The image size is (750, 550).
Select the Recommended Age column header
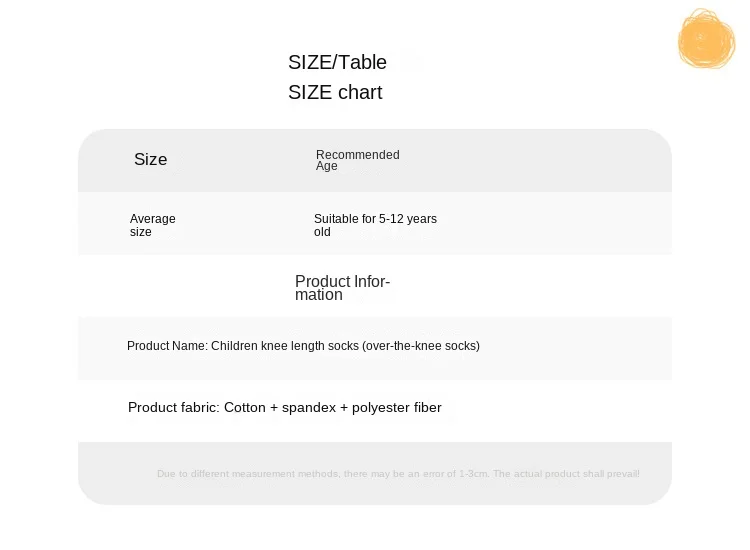(357, 160)
